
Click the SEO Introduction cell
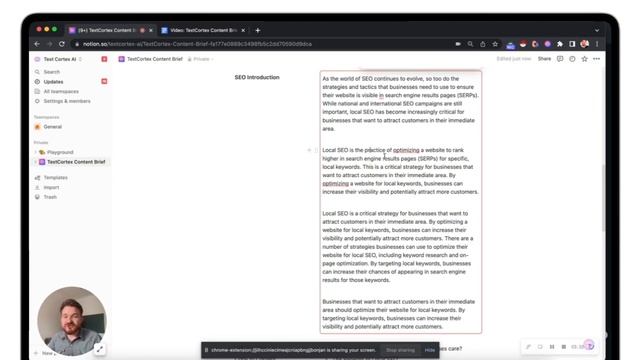coord(257,77)
